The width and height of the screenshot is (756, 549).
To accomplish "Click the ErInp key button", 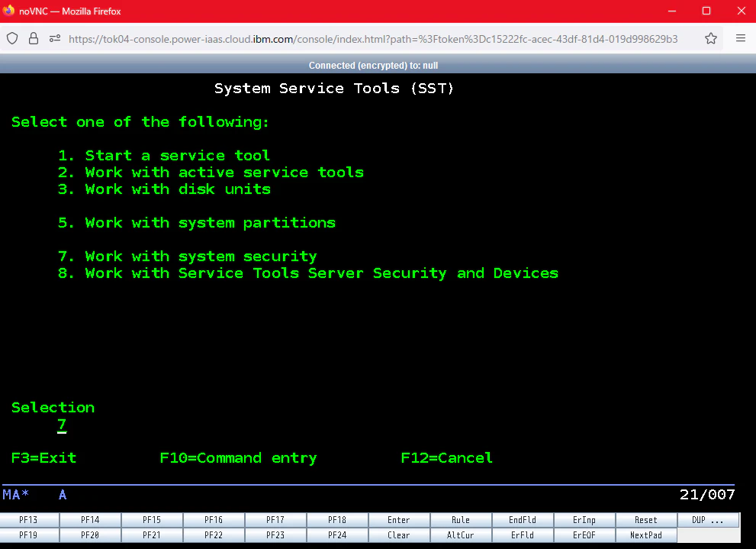I will point(584,519).
